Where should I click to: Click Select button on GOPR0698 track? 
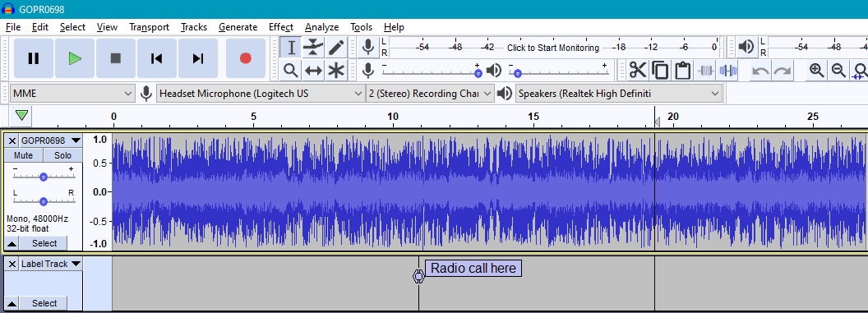click(x=44, y=243)
